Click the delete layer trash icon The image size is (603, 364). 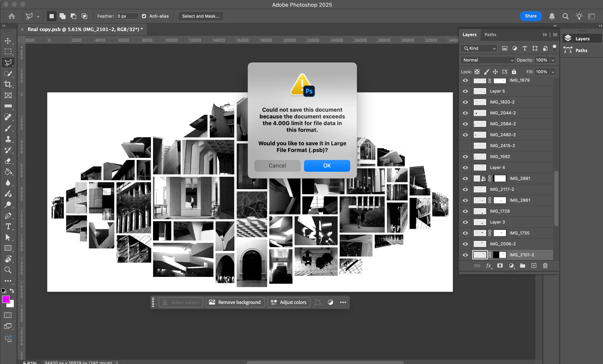(545, 266)
